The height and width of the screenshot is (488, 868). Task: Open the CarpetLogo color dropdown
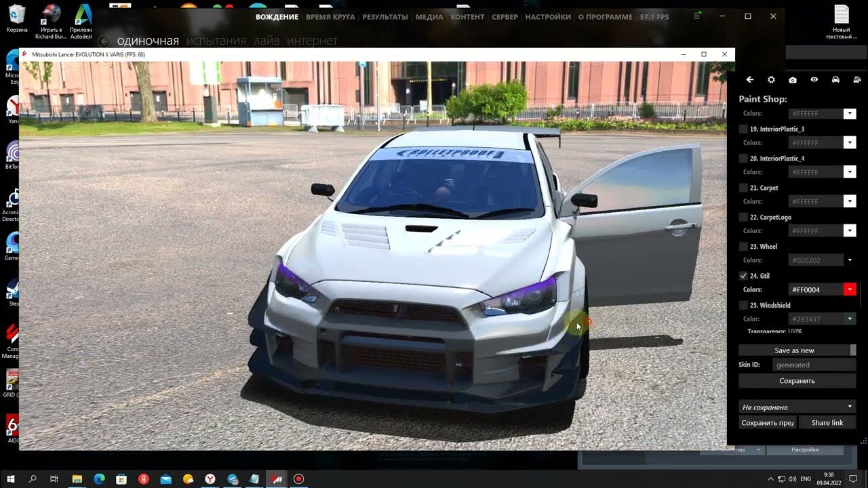tap(849, 231)
